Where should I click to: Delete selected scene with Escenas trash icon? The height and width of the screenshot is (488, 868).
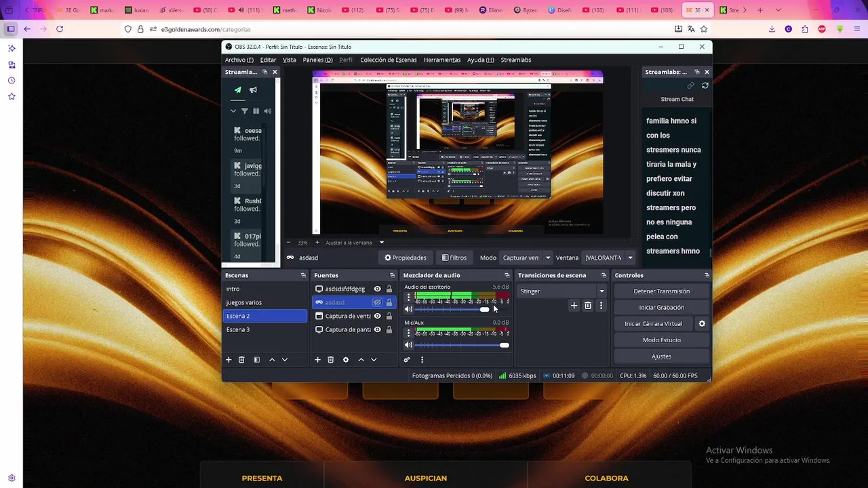click(241, 360)
